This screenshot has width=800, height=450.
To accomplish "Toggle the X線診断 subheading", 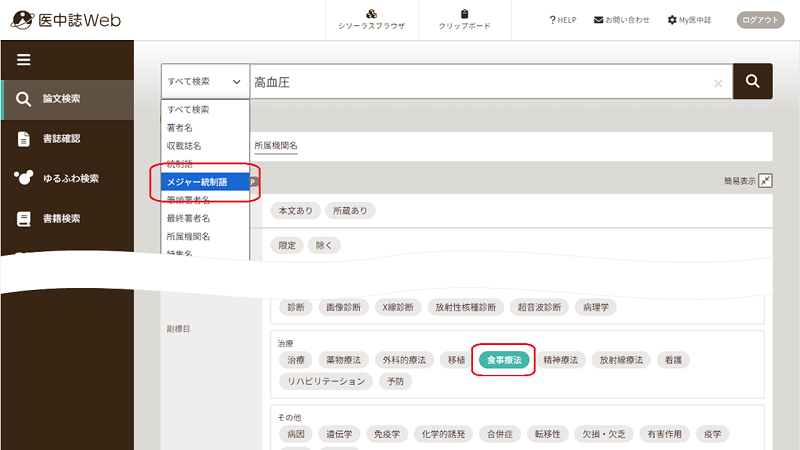I will pyautogui.click(x=398, y=307).
